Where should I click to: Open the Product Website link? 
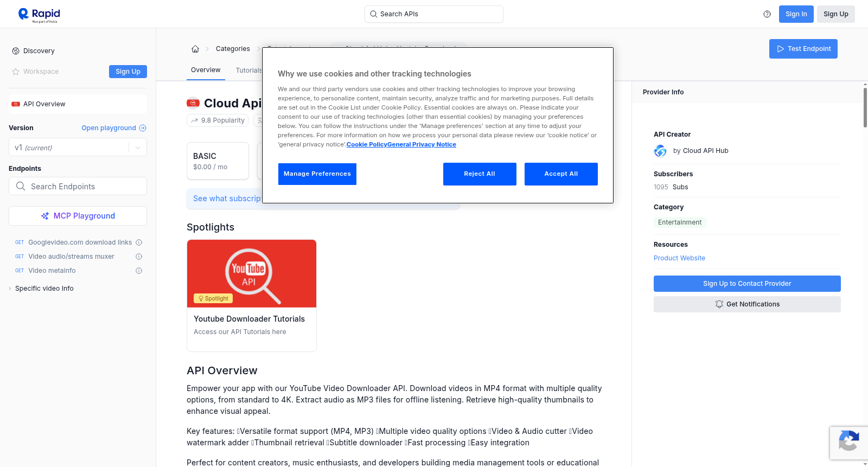(679, 258)
